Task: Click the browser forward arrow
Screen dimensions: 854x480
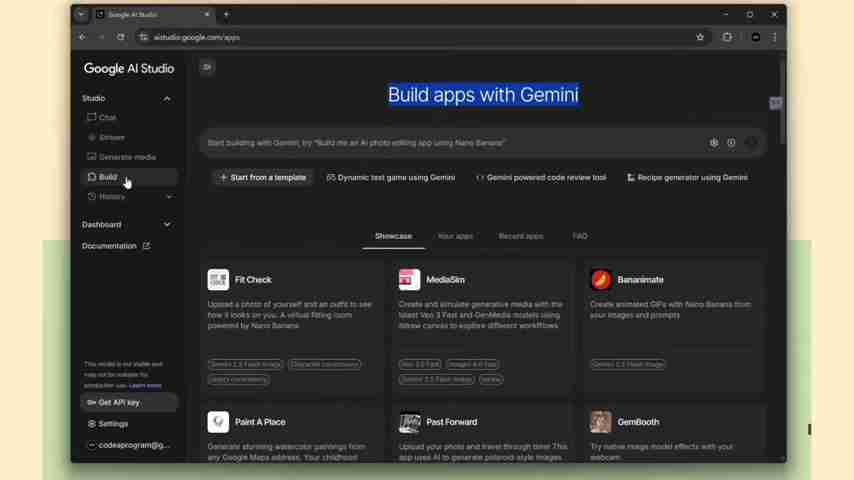Action: point(101,37)
